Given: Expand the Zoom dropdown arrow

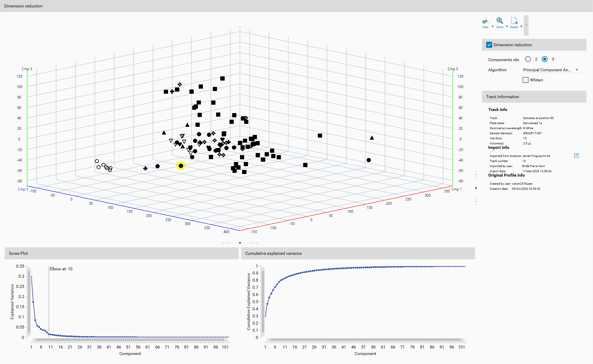Looking at the screenshot, I should pos(507,27).
